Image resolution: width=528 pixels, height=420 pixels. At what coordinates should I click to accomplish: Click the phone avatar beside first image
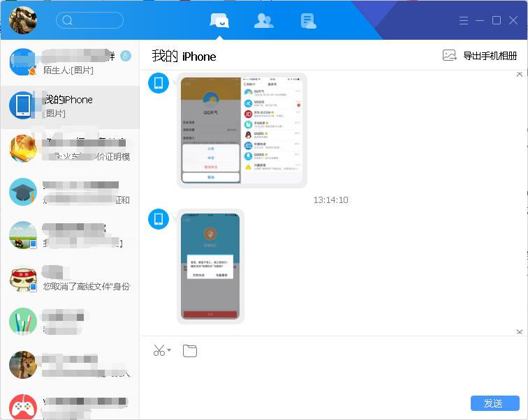click(159, 83)
